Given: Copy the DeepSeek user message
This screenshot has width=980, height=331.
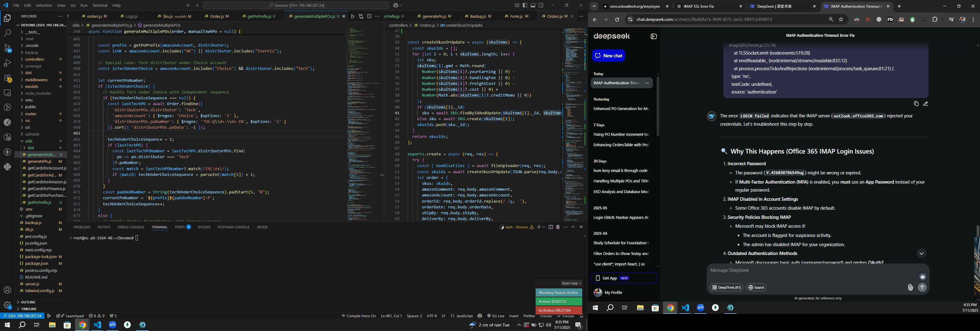Looking at the screenshot, I should [x=916, y=104].
